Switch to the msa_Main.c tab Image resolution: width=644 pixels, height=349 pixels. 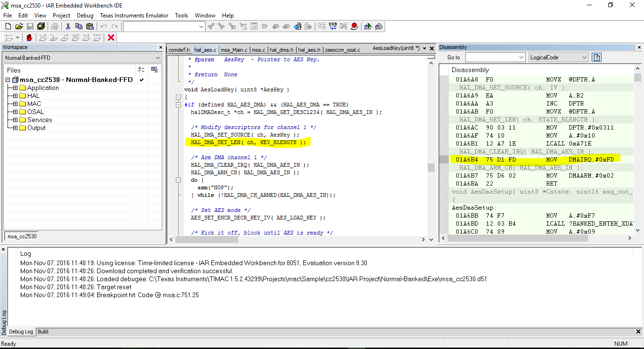(234, 49)
